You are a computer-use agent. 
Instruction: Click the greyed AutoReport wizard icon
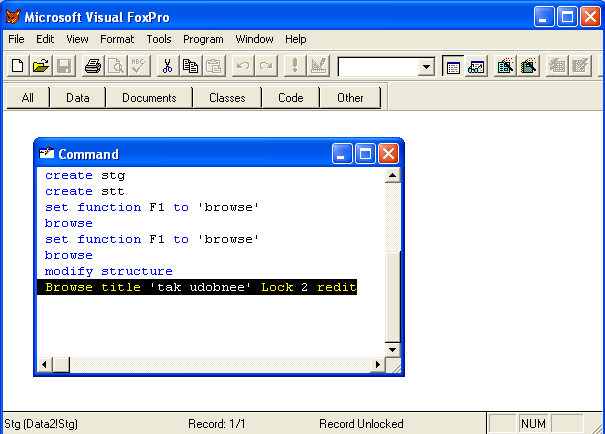pyautogui.click(x=581, y=66)
